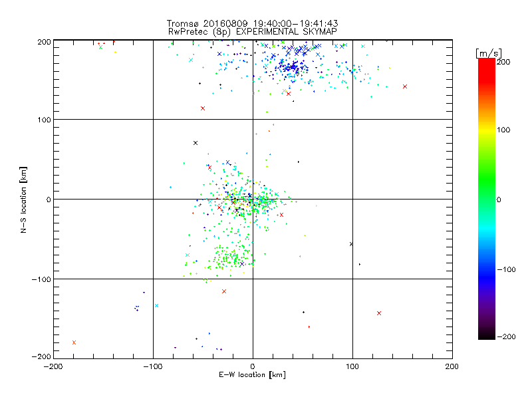532x399 pixels.
Task: Click the red X marker near E-W 125, N-S -145
Action: 379,313
